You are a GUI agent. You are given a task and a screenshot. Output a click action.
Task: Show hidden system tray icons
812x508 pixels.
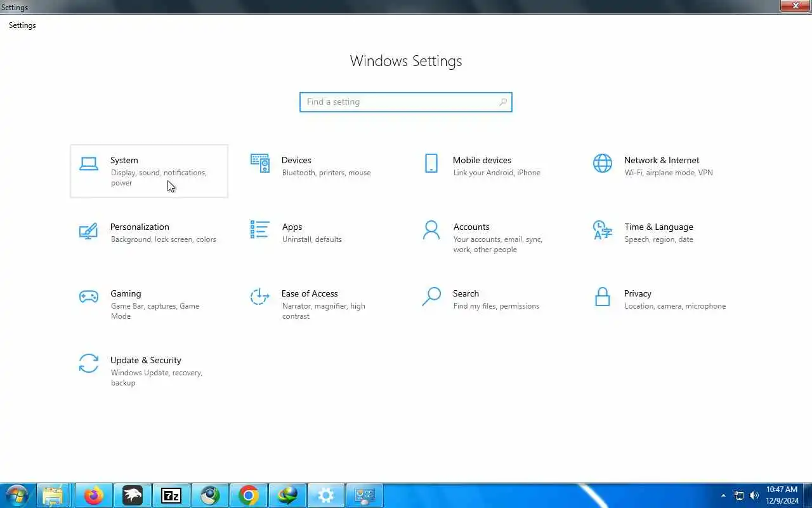tap(723, 495)
